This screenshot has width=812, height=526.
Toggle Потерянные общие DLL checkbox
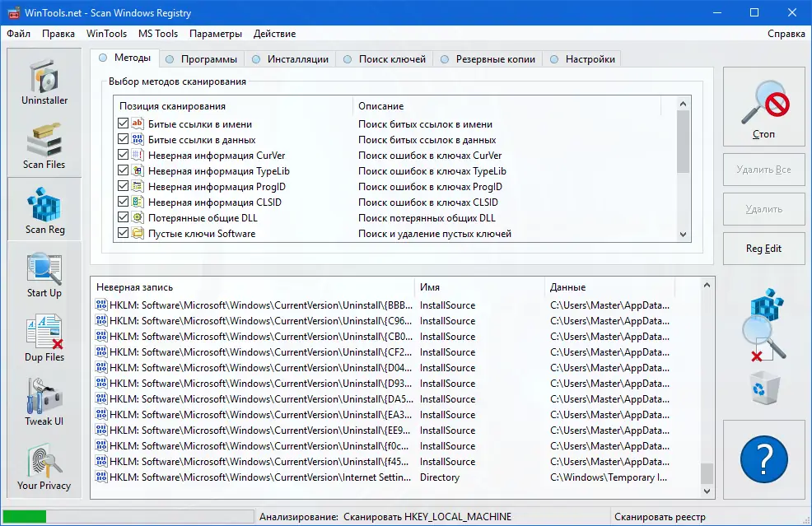pos(123,217)
